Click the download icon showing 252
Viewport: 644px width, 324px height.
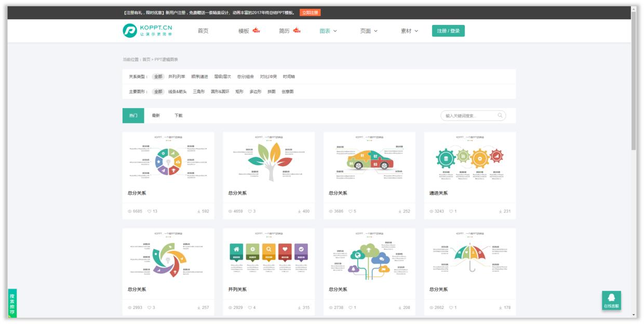pos(400,211)
